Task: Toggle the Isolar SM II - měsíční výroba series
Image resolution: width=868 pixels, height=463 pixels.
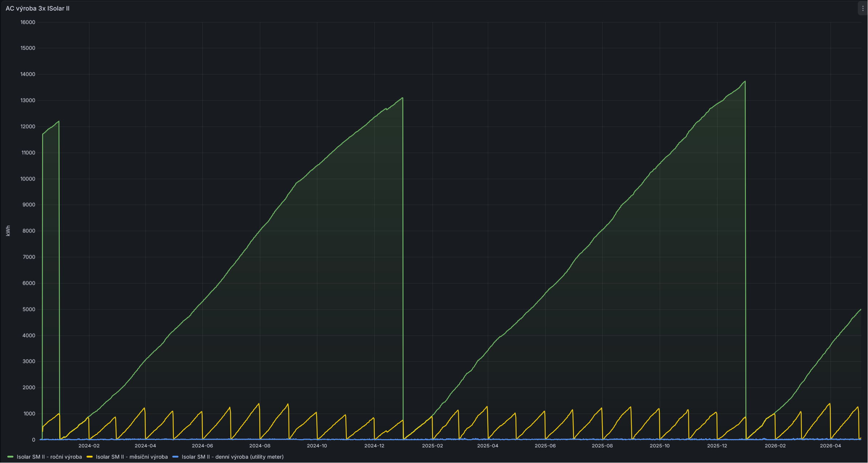Action: 132,457
